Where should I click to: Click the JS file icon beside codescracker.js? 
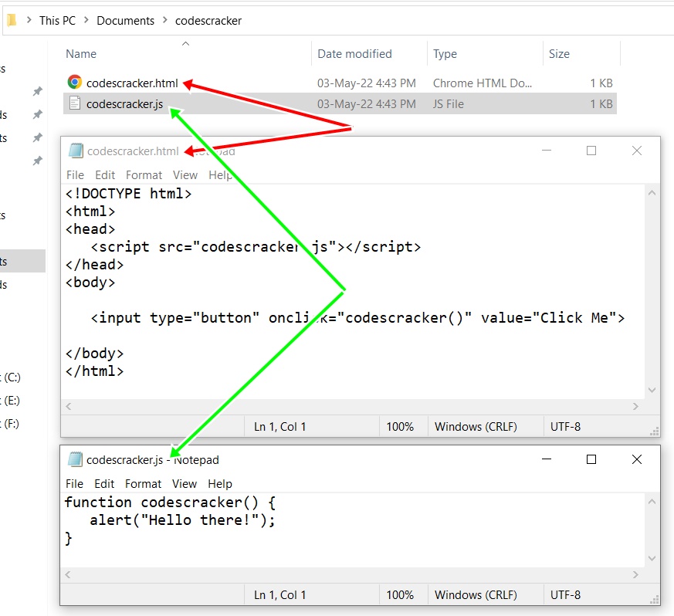(76, 103)
